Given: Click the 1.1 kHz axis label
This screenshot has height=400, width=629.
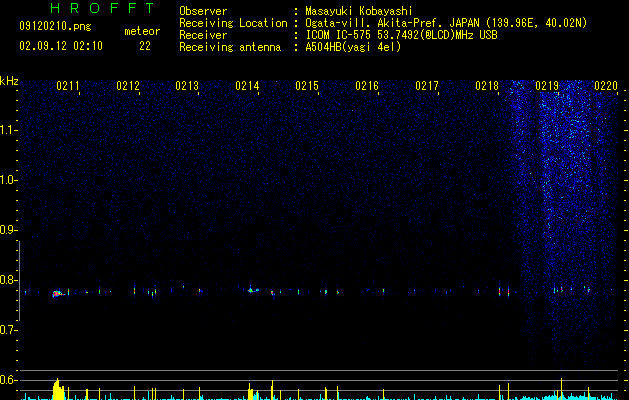Looking at the screenshot, I should pyautogui.click(x=9, y=130).
